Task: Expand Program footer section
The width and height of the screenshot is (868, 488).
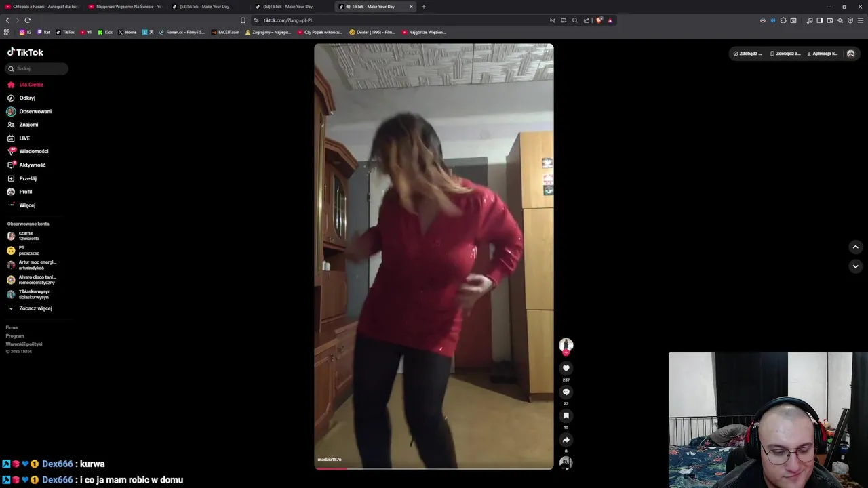Action: pyautogui.click(x=15, y=335)
